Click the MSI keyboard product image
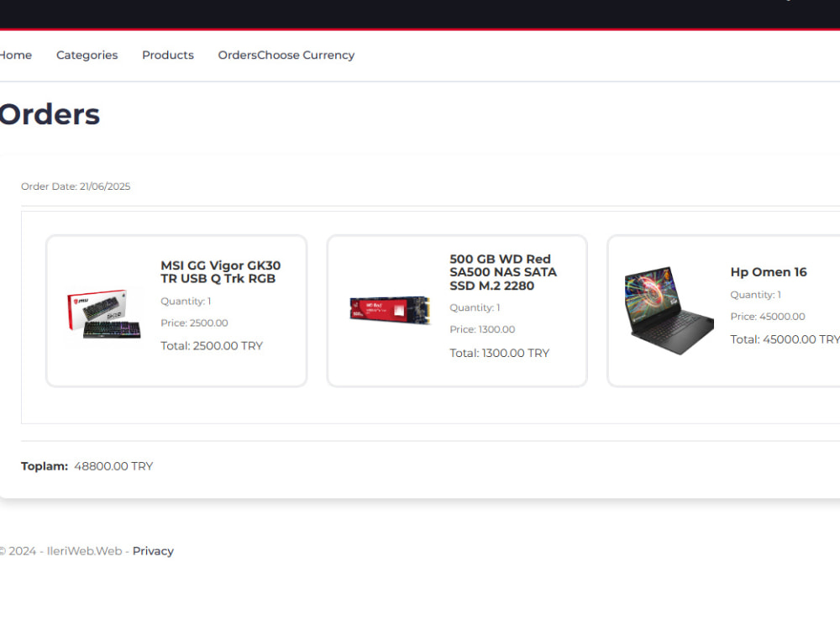Viewport: 840px width, 630px height. click(x=104, y=314)
